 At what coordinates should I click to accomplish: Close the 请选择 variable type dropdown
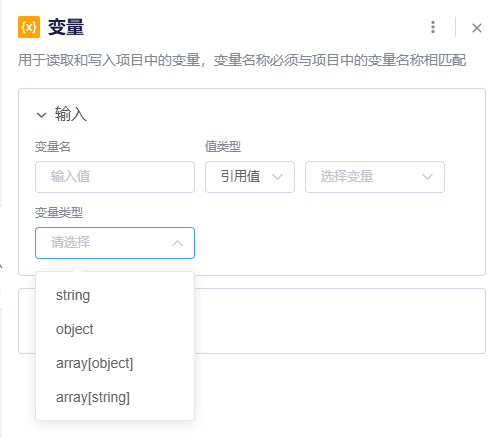click(x=115, y=243)
